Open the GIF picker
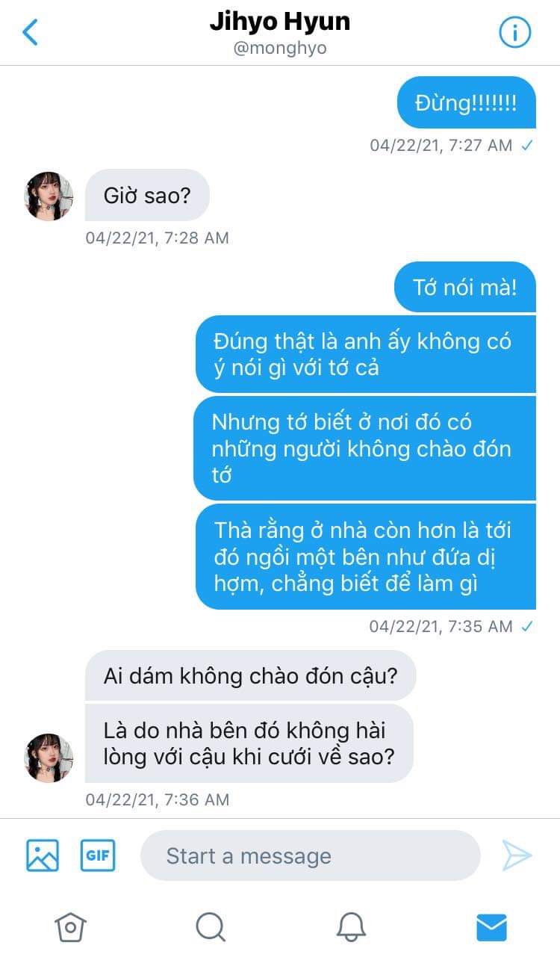The width and height of the screenshot is (560, 966). 98,855
